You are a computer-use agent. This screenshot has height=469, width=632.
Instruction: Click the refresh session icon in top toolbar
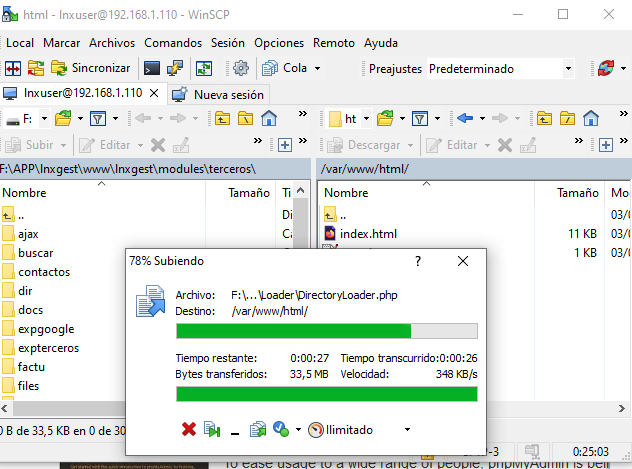pyautogui.click(x=606, y=68)
